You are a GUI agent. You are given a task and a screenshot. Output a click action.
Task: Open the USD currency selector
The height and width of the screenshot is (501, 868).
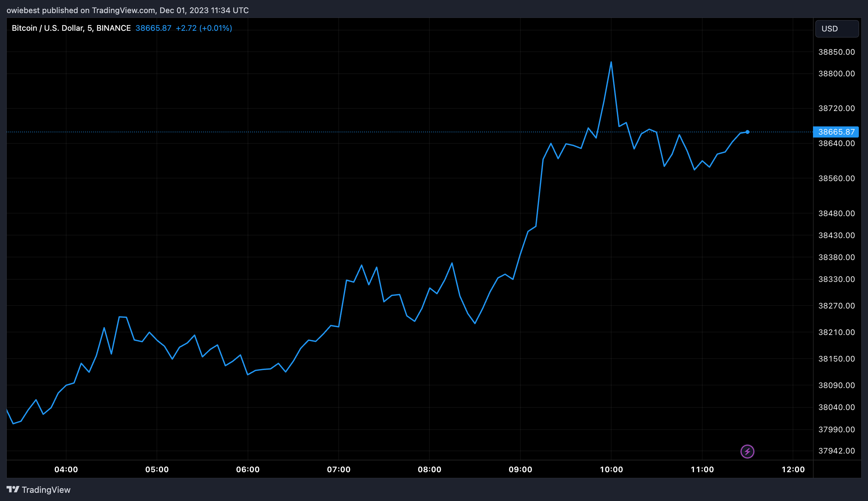[837, 28]
